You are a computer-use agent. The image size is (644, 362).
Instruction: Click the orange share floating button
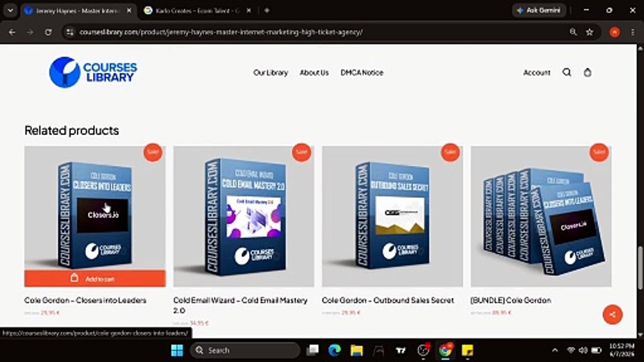(612, 315)
